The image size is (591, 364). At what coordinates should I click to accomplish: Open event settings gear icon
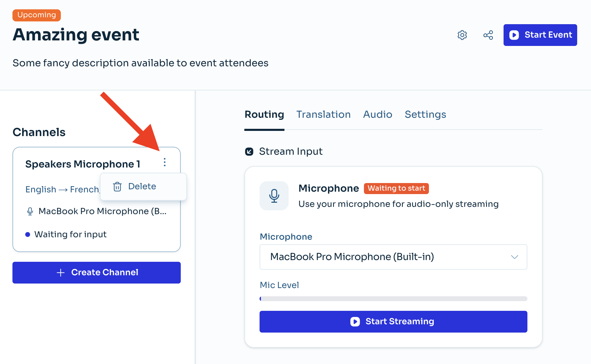pos(462,35)
